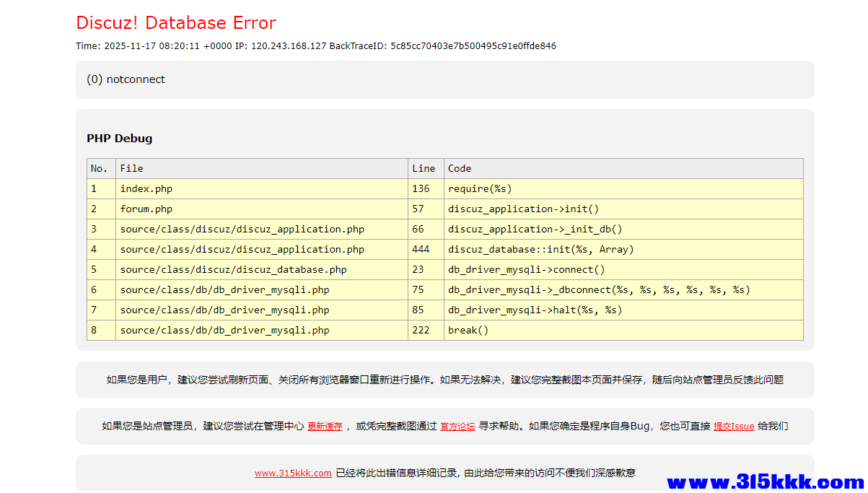Viewport: 868px width, 493px height.
Task: Select the index.php file entry
Action: (x=146, y=188)
